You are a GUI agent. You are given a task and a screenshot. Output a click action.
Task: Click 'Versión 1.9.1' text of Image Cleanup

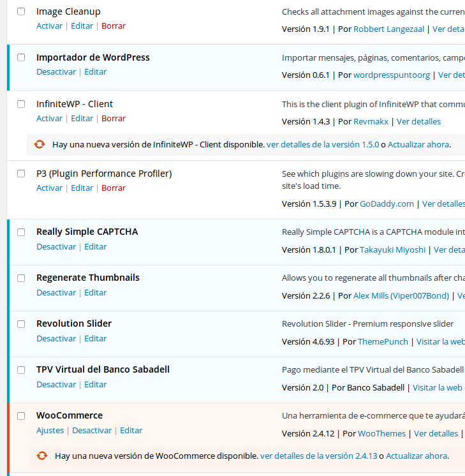306,29
